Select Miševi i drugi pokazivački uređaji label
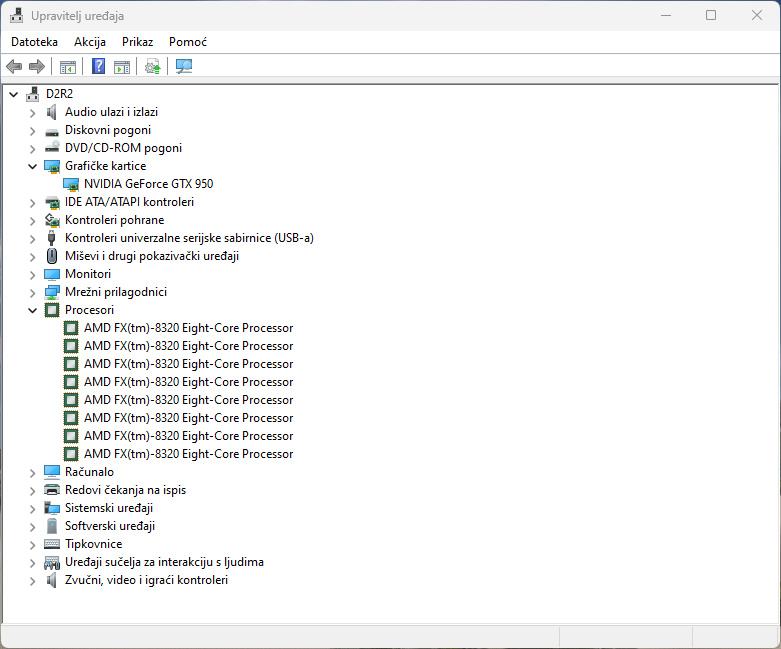 (x=152, y=256)
